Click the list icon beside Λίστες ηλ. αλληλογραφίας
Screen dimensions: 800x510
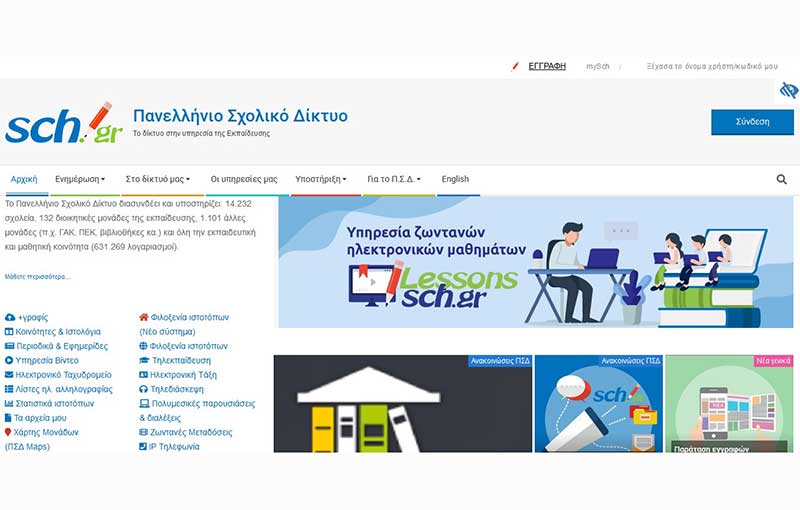tap(9, 389)
